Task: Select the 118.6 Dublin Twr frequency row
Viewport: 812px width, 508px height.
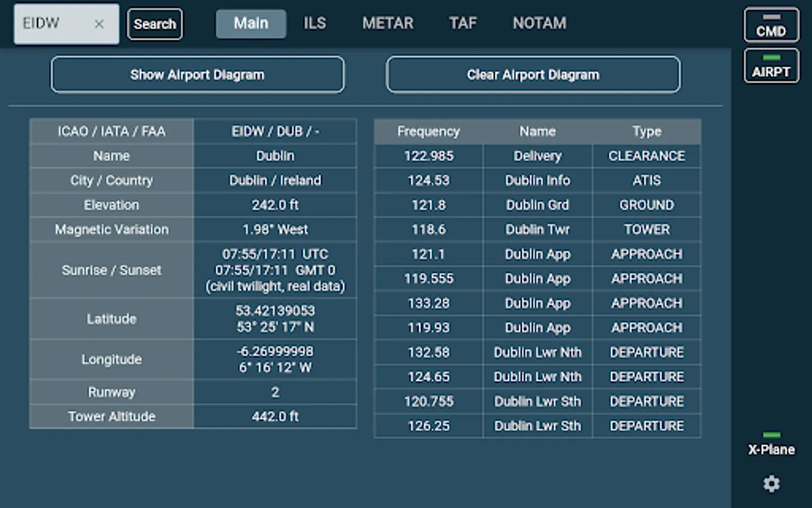Action: point(537,230)
